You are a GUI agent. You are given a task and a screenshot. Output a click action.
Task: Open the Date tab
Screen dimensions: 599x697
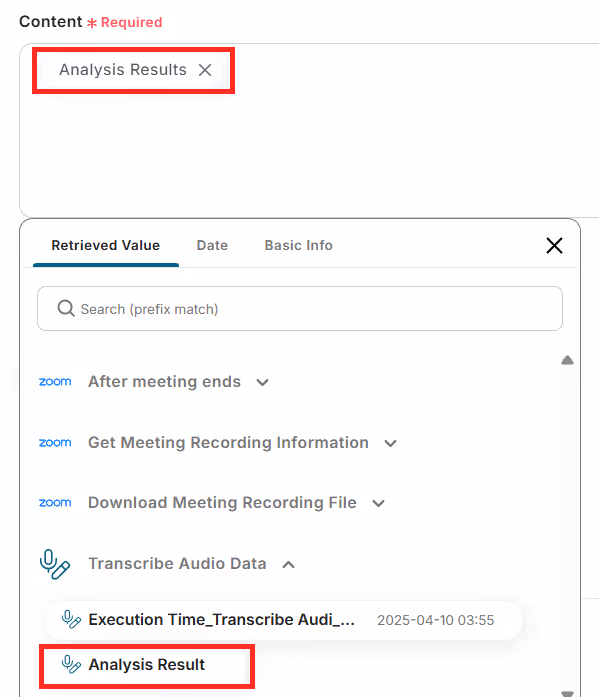212,245
